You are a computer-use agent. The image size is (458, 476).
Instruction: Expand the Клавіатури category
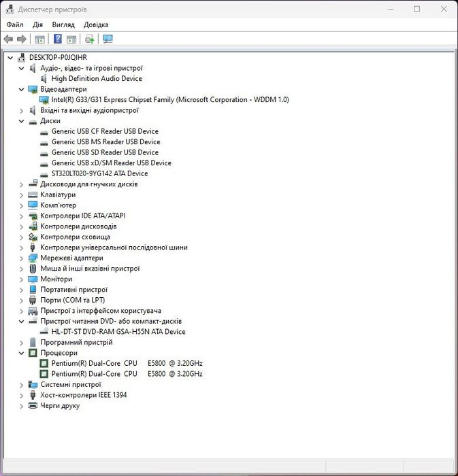(x=21, y=195)
